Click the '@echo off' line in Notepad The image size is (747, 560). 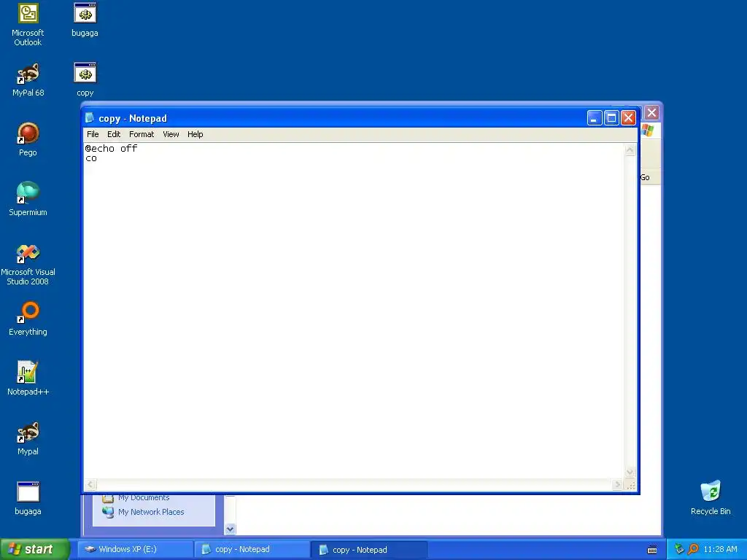(111, 149)
